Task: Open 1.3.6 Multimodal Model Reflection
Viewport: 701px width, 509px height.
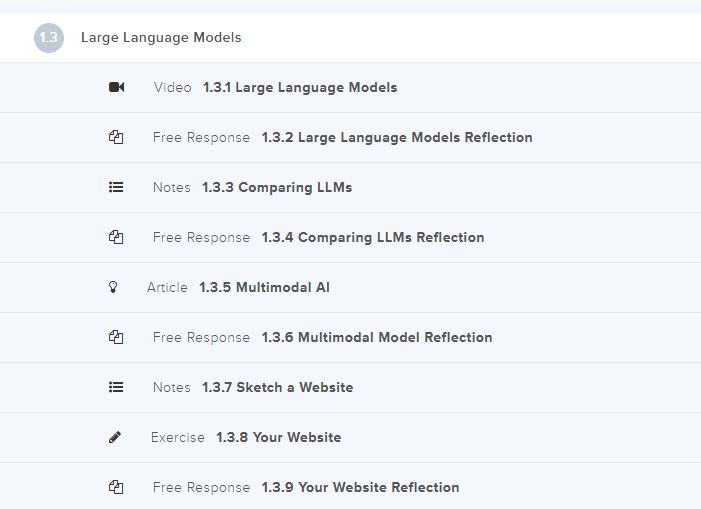Action: [377, 337]
